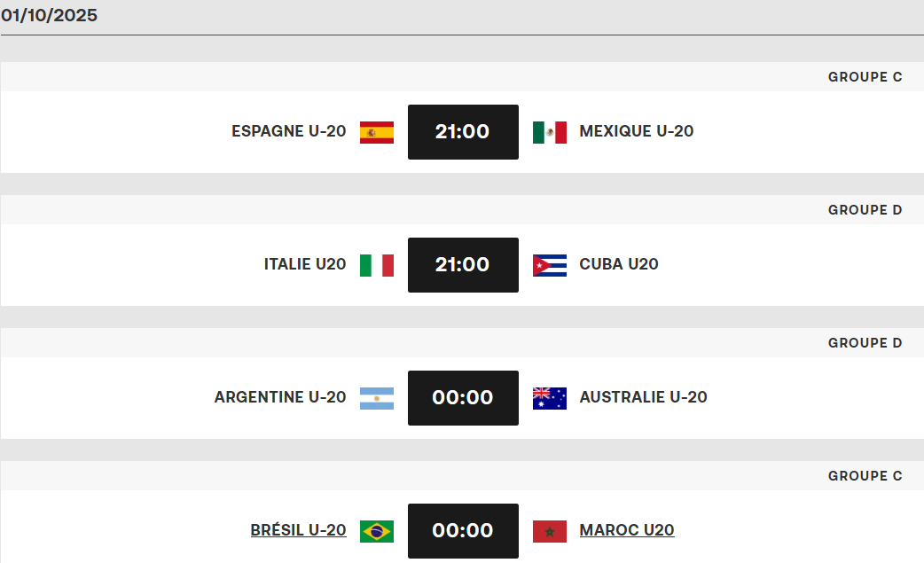This screenshot has width=924, height=563.
Task: Select the Espagne U-20 team name
Action: [289, 131]
